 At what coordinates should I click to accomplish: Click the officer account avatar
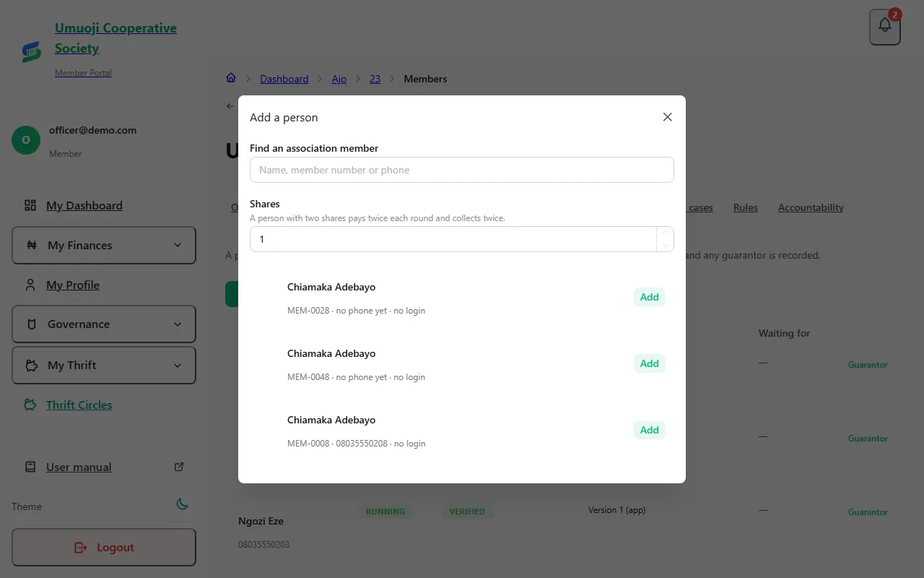click(26, 140)
